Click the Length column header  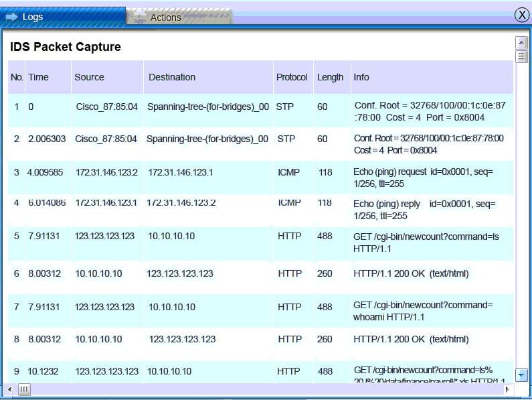point(330,77)
